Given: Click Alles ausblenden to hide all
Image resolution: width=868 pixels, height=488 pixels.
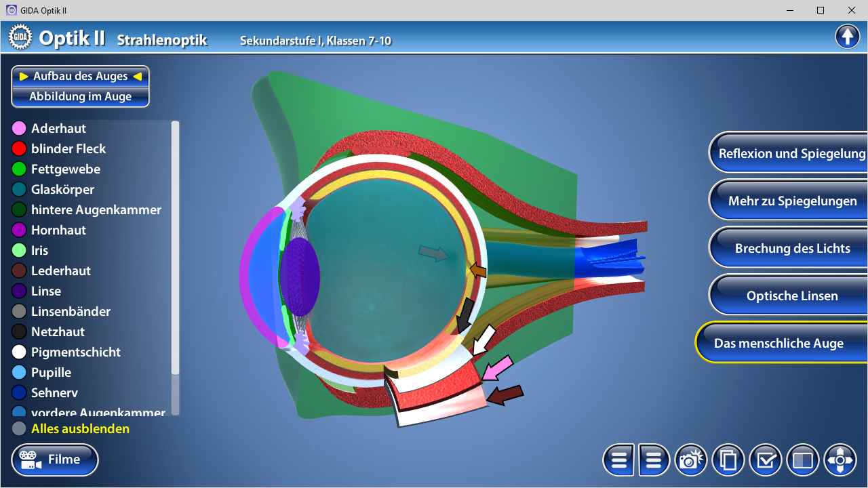Looking at the screenshot, I should 80,429.
